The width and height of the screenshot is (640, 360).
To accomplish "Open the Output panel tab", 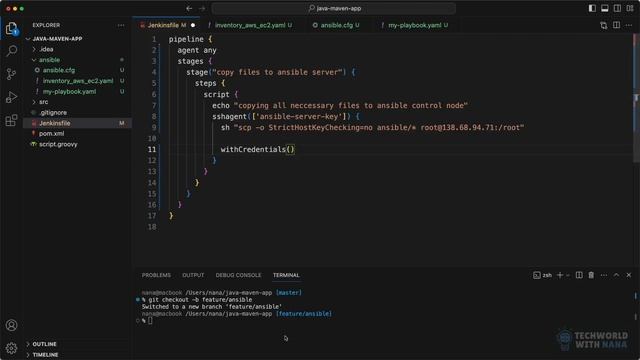I will click(193, 275).
